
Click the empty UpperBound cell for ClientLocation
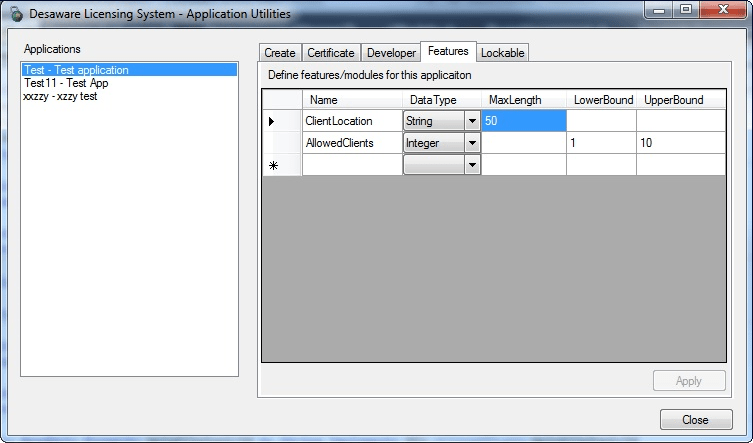681,121
